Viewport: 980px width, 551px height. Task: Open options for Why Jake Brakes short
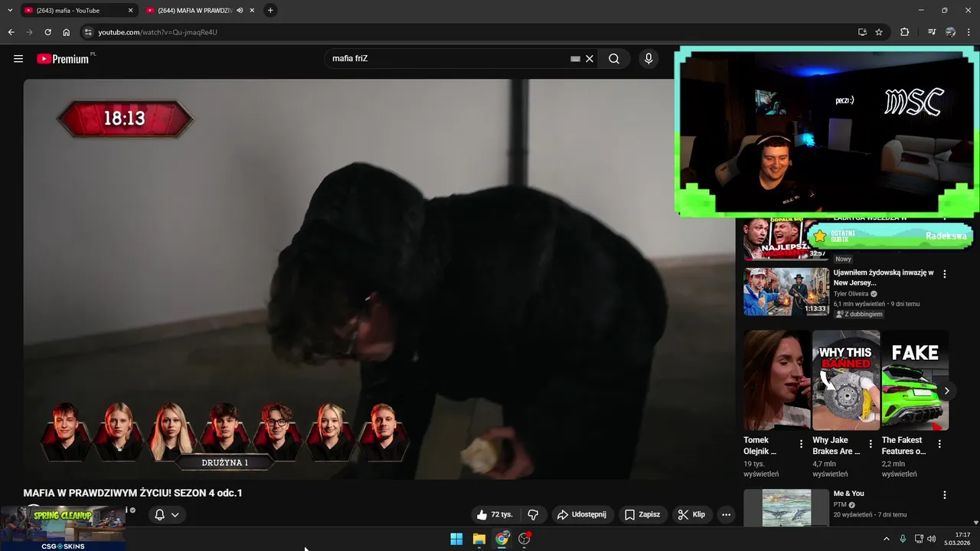tap(871, 444)
